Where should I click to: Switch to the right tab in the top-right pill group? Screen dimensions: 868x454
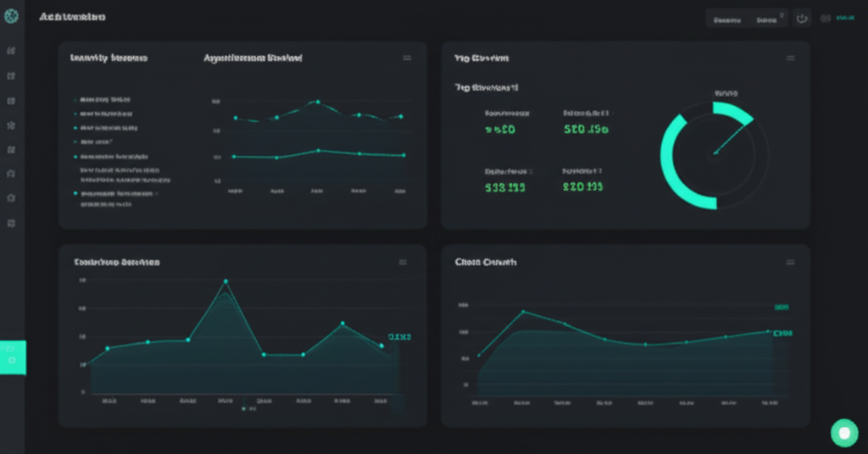point(767,19)
